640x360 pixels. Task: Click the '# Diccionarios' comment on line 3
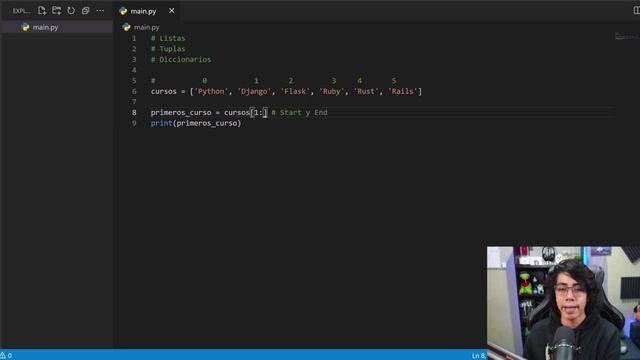tap(181, 59)
